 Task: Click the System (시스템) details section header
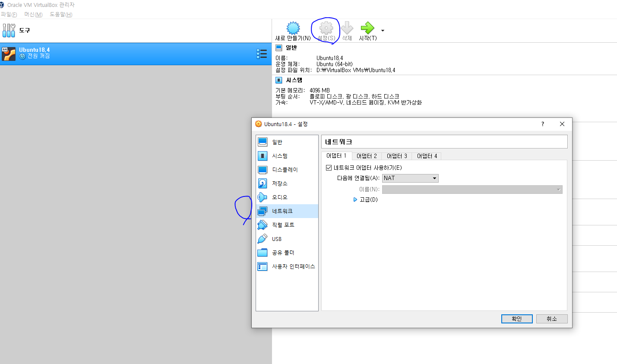pos(294,80)
